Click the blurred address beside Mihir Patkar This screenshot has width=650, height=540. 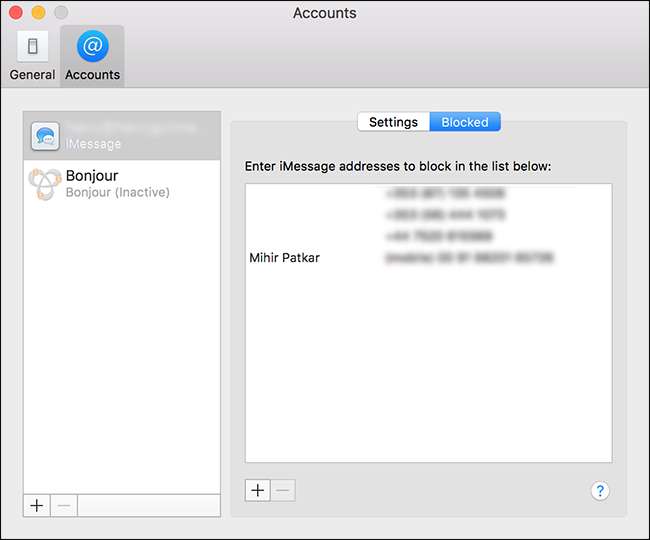pyautogui.click(x=469, y=258)
